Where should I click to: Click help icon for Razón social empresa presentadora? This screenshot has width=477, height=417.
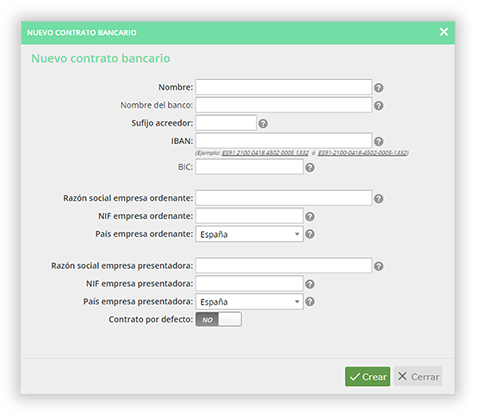[x=378, y=266]
